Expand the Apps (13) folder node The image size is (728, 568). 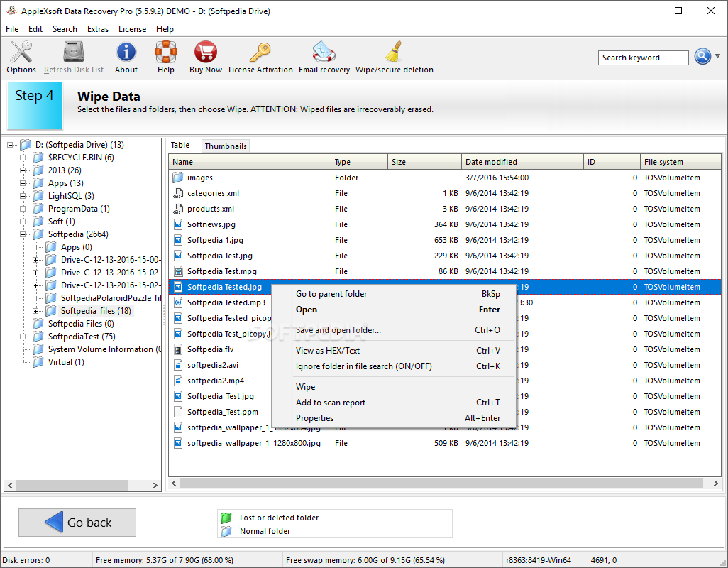[23, 183]
